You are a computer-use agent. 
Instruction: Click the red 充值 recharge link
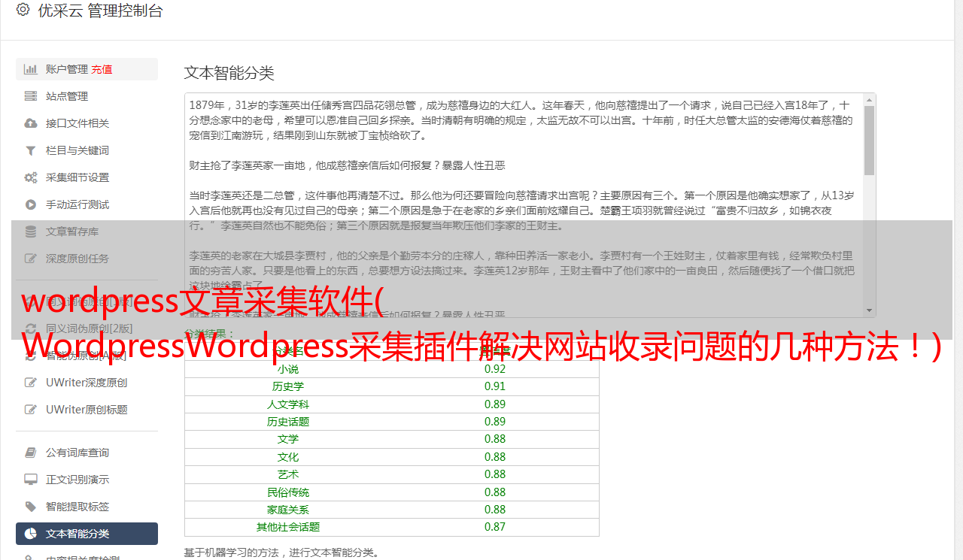coord(102,69)
